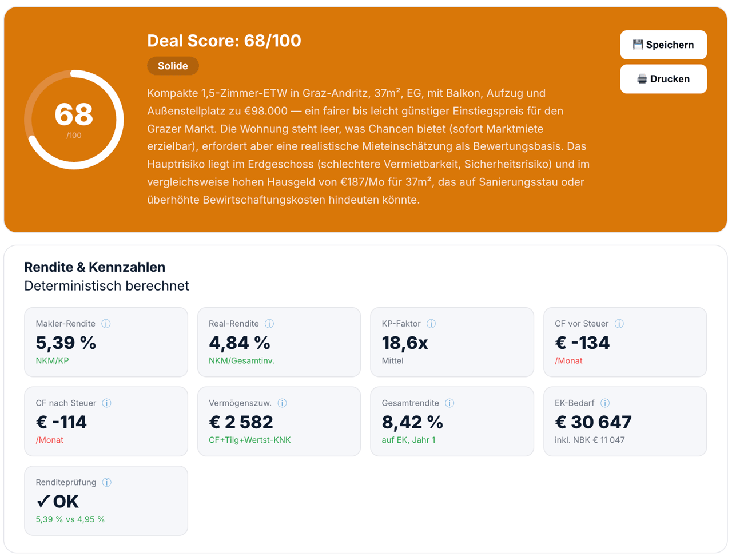Viewport: 732px width, 560px height.
Task: Show info for CF vor Steuer
Action: (619, 324)
